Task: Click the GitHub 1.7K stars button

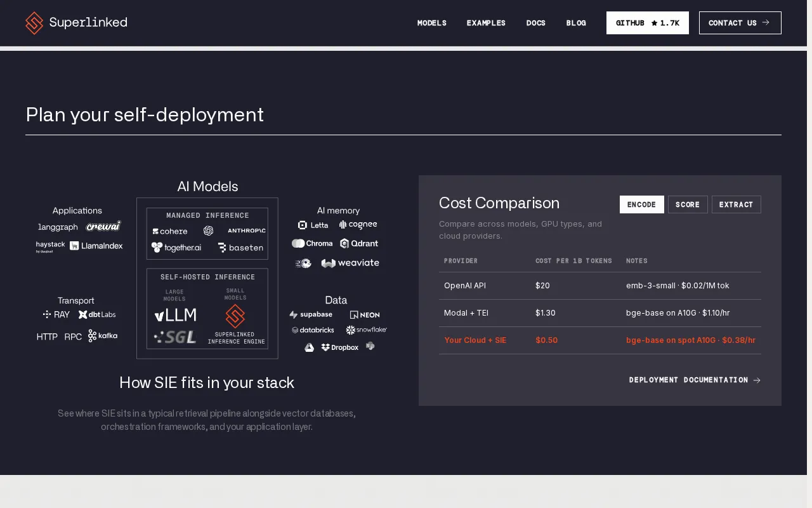Action: 648,23
